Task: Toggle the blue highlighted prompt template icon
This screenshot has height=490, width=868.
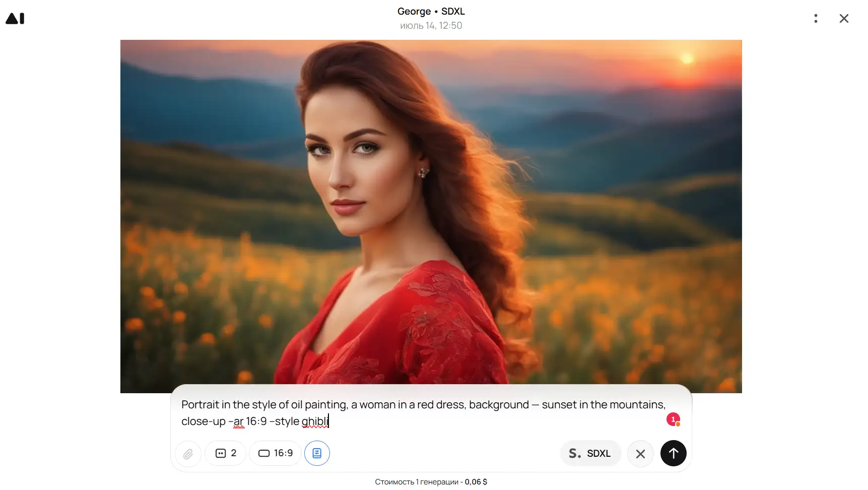Action: click(317, 453)
